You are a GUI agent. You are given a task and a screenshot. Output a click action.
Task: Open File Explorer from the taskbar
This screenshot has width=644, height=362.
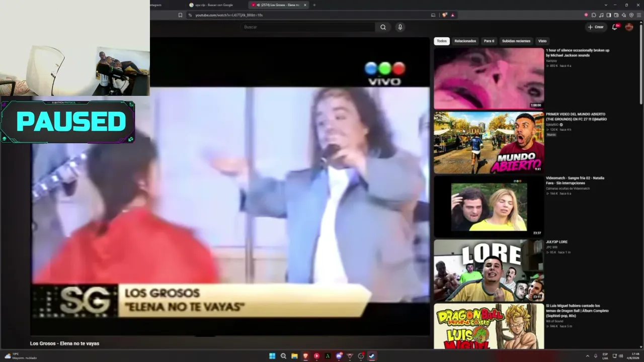pyautogui.click(x=294, y=356)
